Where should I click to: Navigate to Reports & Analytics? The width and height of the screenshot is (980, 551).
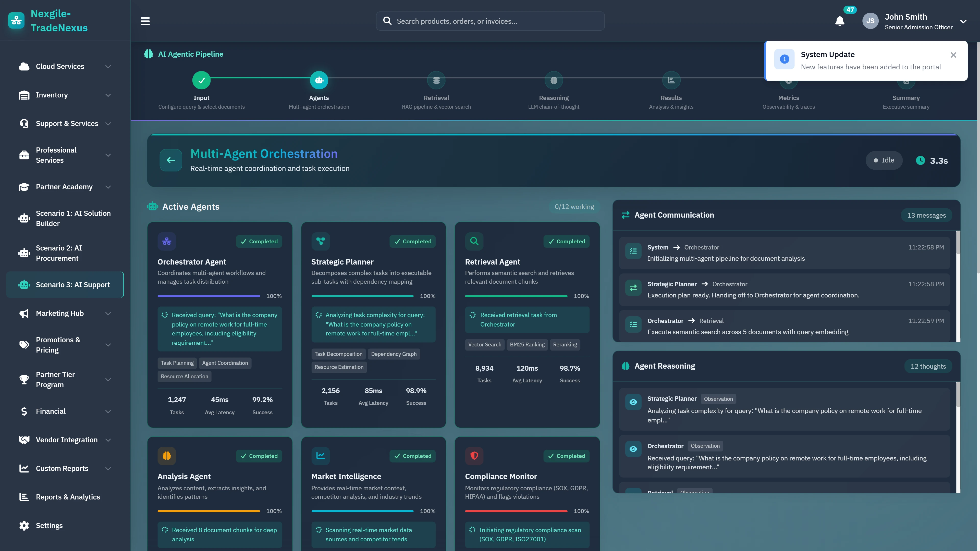[x=68, y=497]
